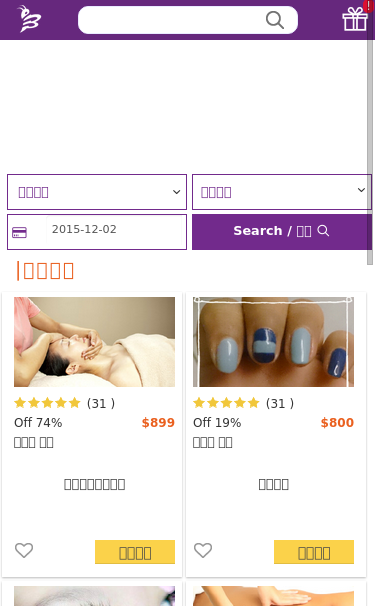
Task: Click the 2015-12-02 date field
Action: 114,230
